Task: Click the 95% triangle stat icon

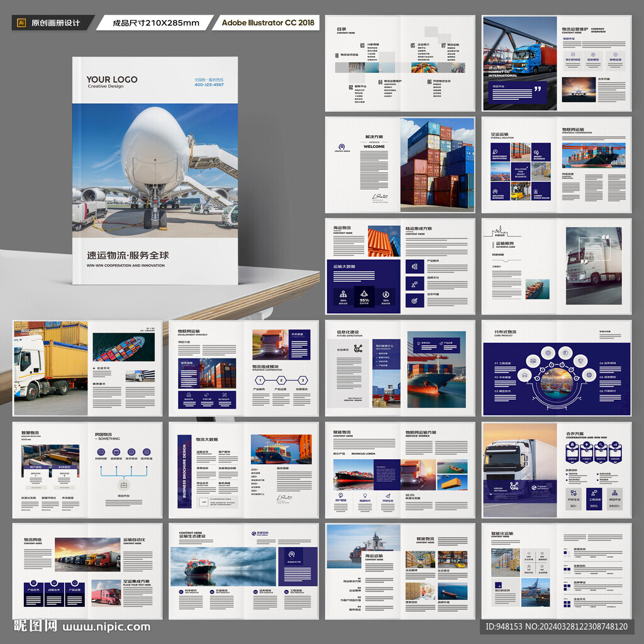Action: click(364, 294)
